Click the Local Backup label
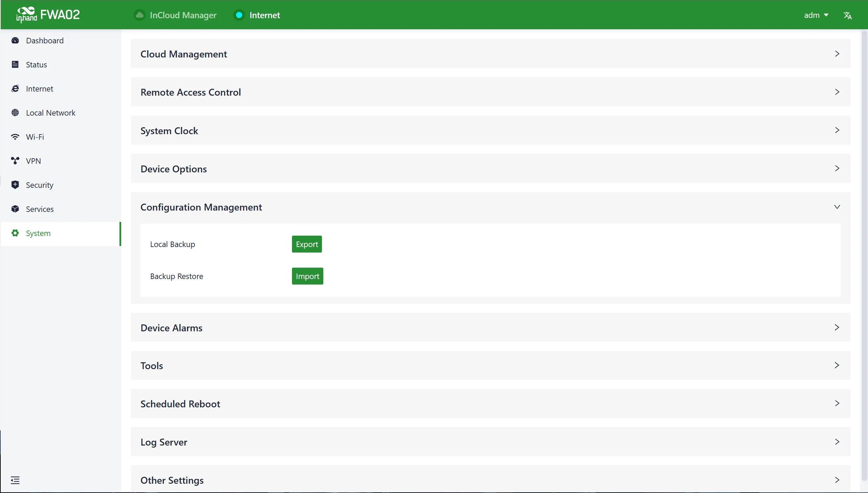The image size is (868, 493). point(172,244)
